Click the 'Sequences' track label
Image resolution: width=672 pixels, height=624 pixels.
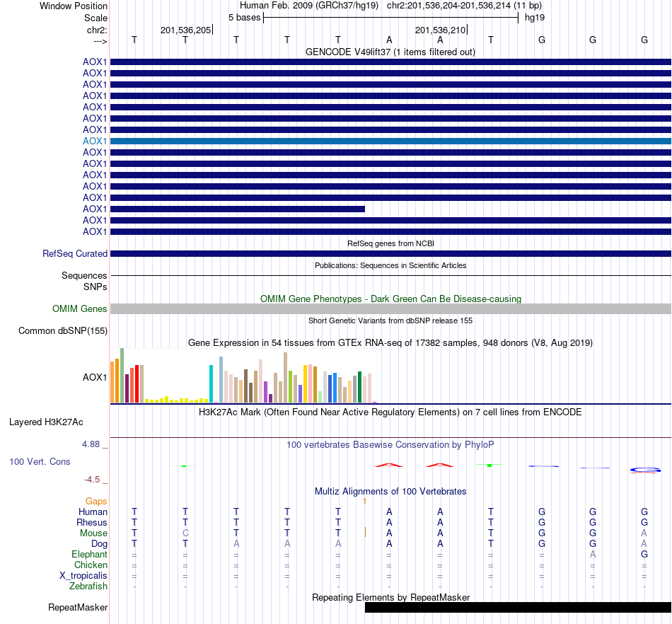tap(84, 276)
